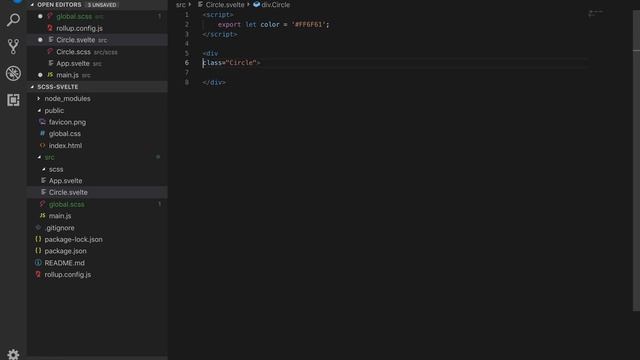Open rollup.config.js in Open Editors
The height and width of the screenshot is (360, 640).
point(79,28)
